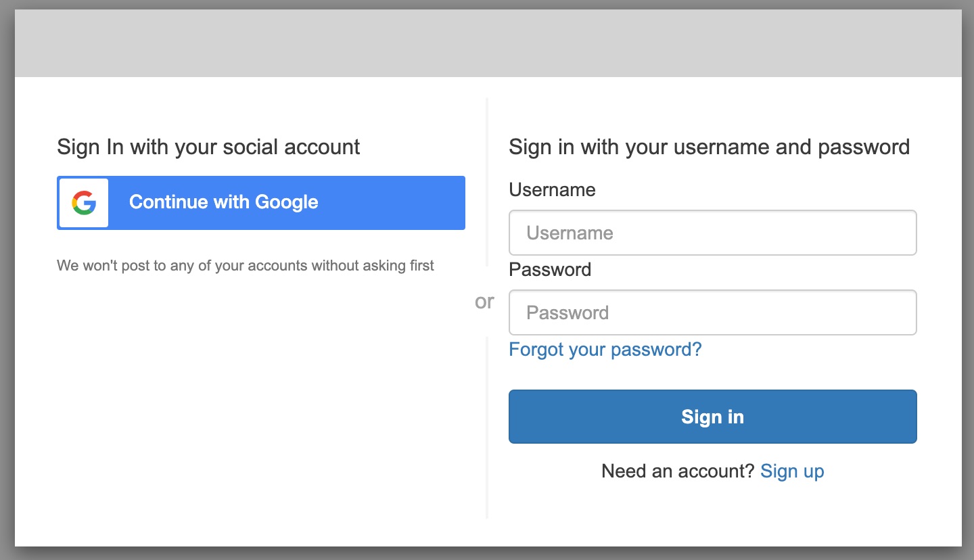
Task: Click the username and password sign in heading
Action: click(x=710, y=147)
